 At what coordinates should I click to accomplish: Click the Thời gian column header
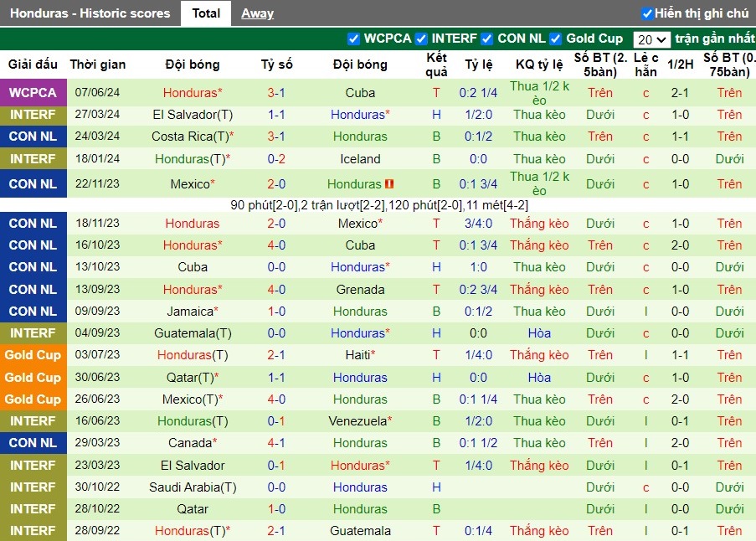pos(97,64)
